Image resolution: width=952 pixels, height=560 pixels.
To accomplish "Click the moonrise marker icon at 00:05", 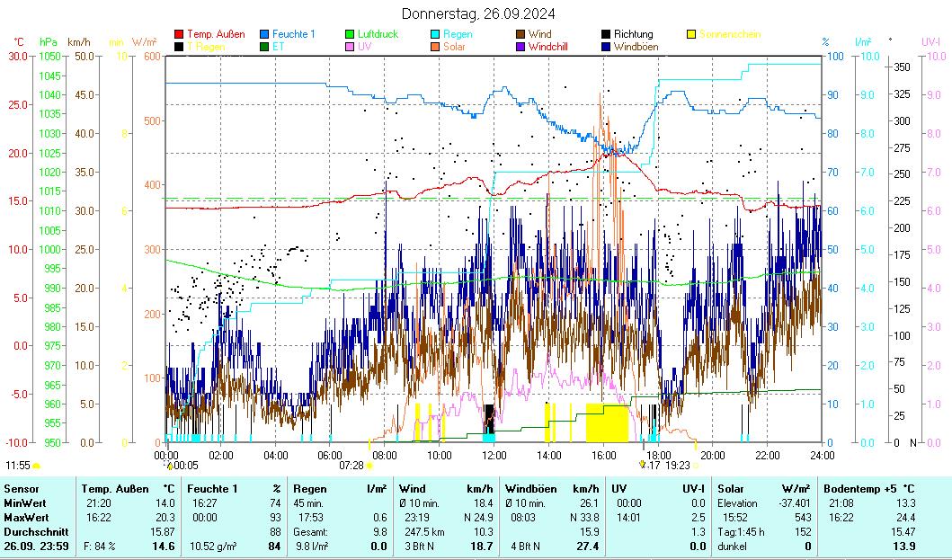I will pyautogui.click(x=170, y=466).
